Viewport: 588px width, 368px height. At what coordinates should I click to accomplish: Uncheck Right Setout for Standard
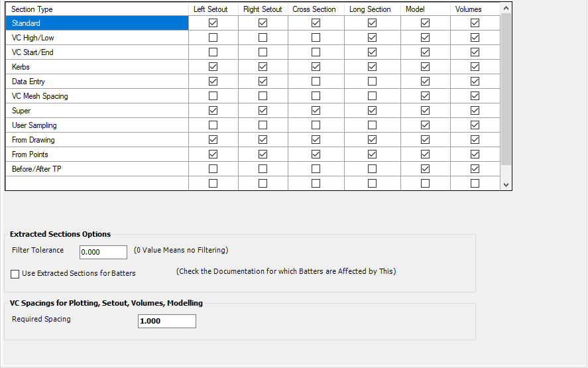263,23
